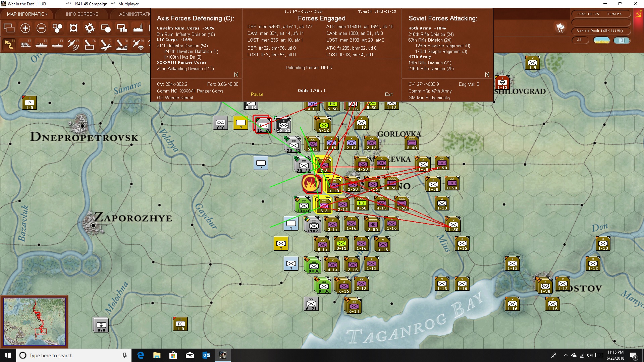Pause the combat resolution report
Image resolution: width=644 pixels, height=362 pixels.
(257, 95)
